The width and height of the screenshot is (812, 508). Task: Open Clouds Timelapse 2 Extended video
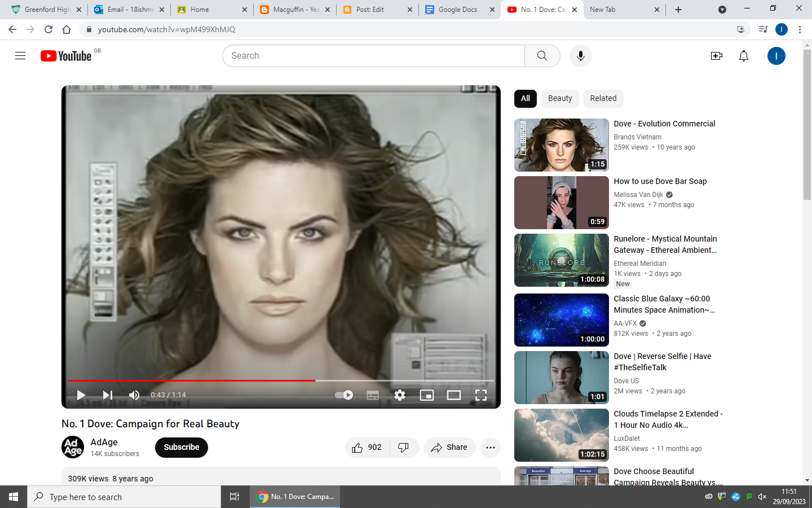click(x=668, y=419)
